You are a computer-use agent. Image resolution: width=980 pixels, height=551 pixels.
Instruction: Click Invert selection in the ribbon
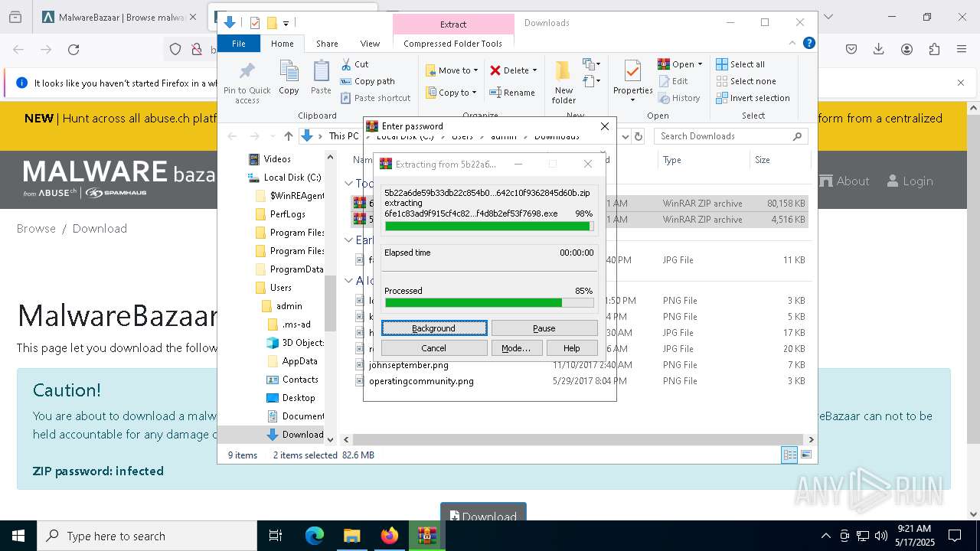[753, 98]
